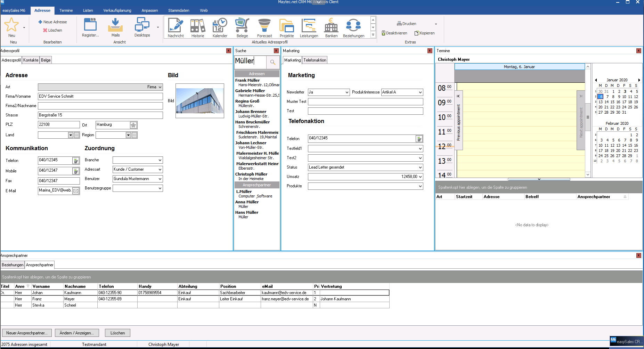Screen dimensions: 644x349
Task: Close the Suche panel
Action: tap(276, 51)
